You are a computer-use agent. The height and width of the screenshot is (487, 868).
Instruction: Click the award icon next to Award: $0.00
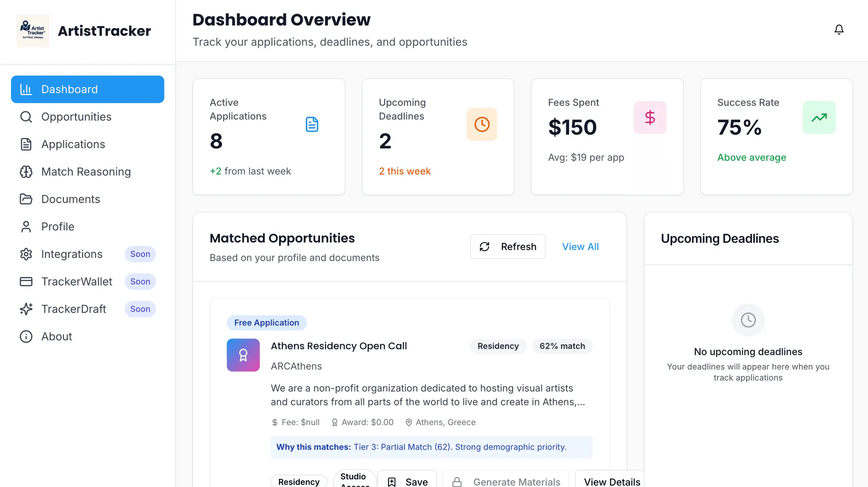tap(334, 423)
